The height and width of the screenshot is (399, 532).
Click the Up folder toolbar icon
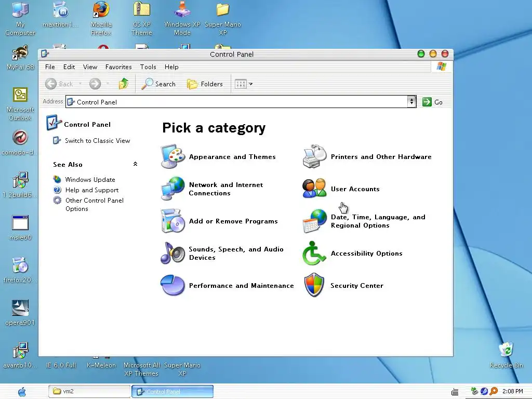(124, 84)
